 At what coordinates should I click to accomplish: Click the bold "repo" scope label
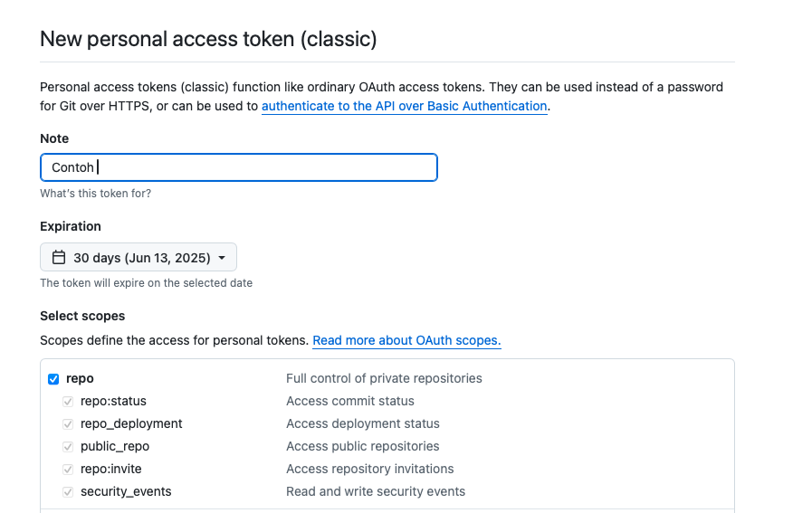[x=80, y=378]
